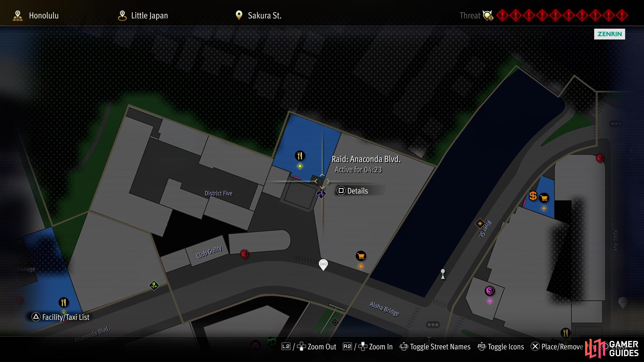Click the white keyhole locker icon
644x362 pixels.
pos(443,274)
